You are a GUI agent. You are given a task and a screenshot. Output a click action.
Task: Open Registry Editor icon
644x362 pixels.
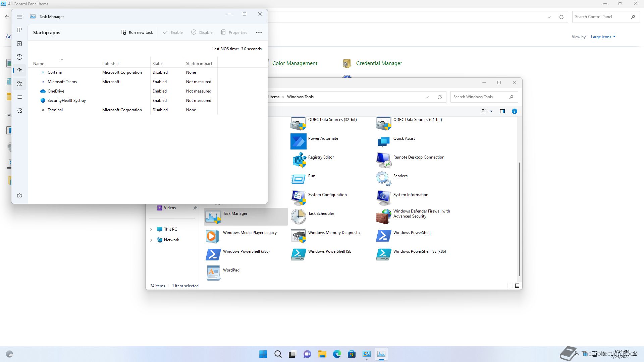299,160
